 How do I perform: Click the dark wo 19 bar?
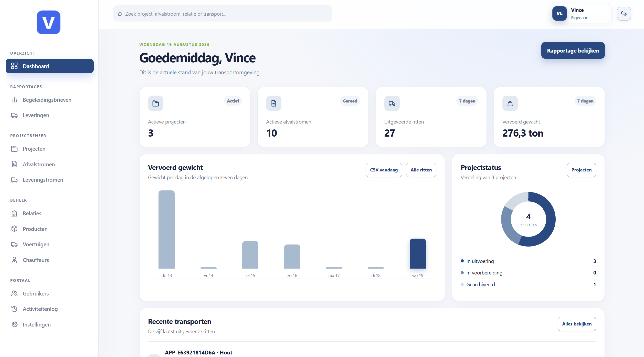point(418,253)
